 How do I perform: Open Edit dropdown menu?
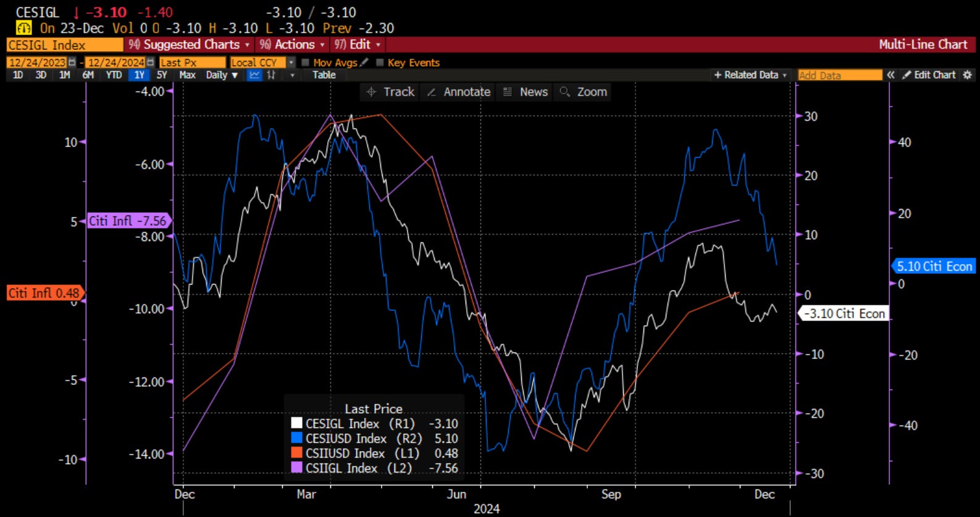click(357, 44)
